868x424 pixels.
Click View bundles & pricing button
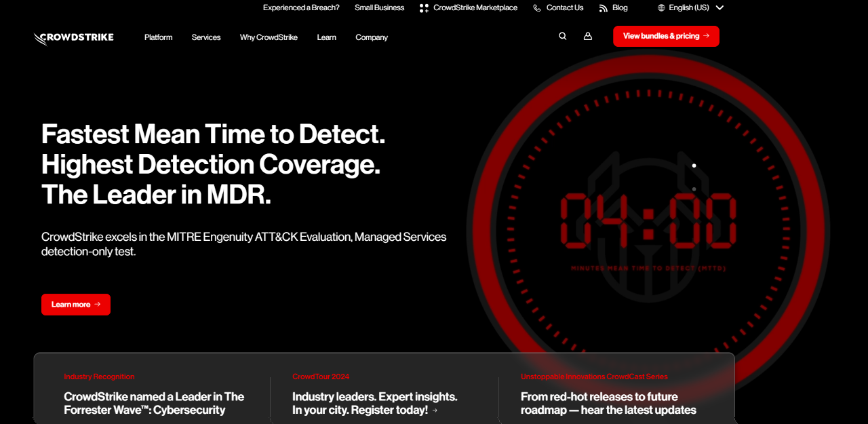666,36
